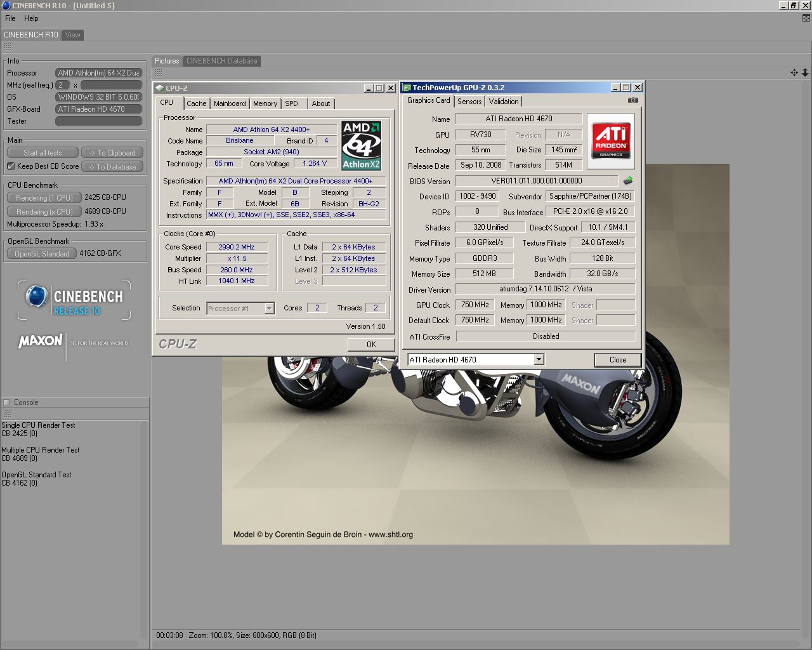Click the Cinebench Release 10 logo
This screenshot has height=650, width=812.
tap(74, 300)
